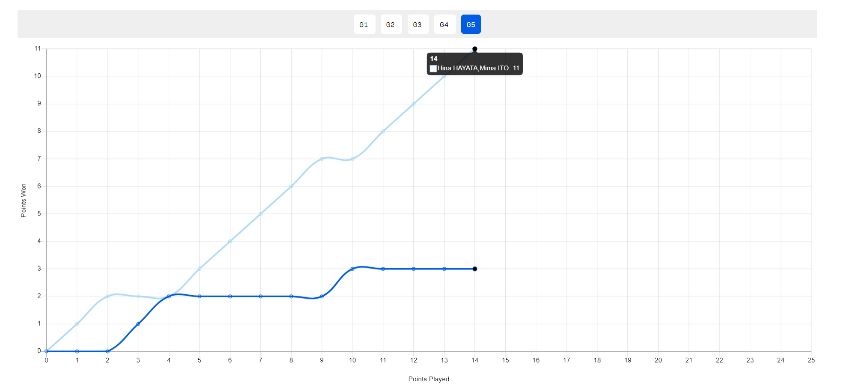
Task: Switch to the G2 game tab
Action: [391, 24]
